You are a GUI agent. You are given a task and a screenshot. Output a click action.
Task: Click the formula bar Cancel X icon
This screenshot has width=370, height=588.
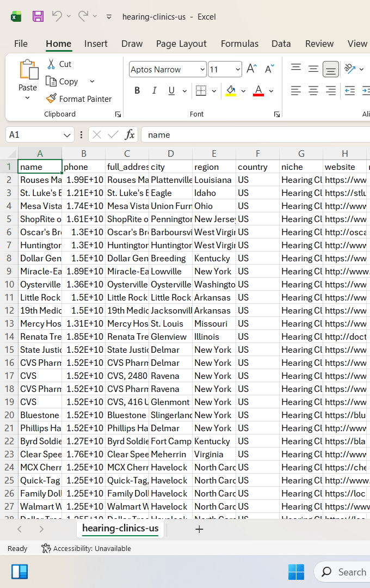(97, 134)
